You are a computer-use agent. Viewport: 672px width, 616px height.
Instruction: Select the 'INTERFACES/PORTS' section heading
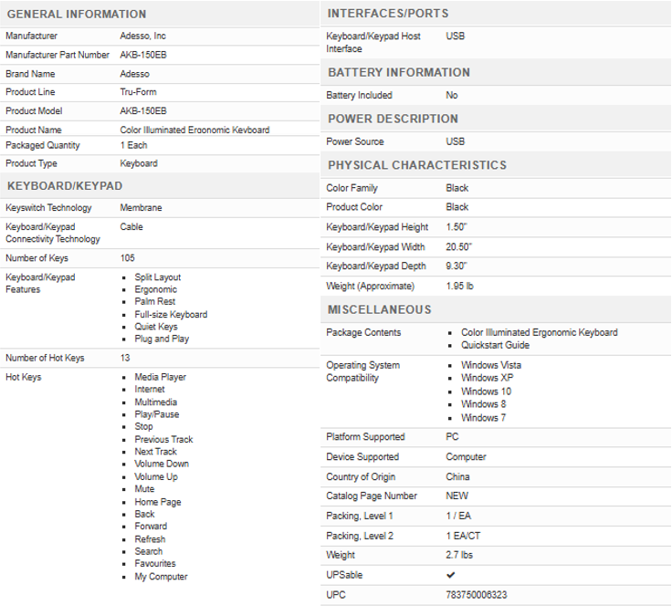pyautogui.click(x=388, y=14)
